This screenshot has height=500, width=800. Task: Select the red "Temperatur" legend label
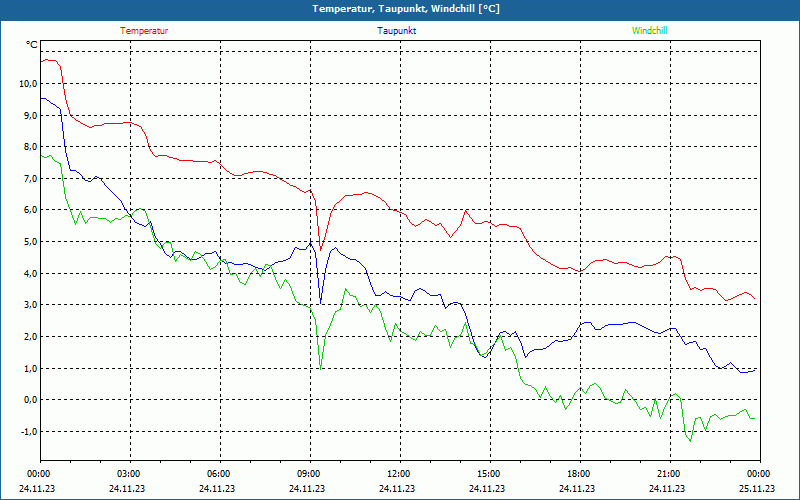(144, 31)
